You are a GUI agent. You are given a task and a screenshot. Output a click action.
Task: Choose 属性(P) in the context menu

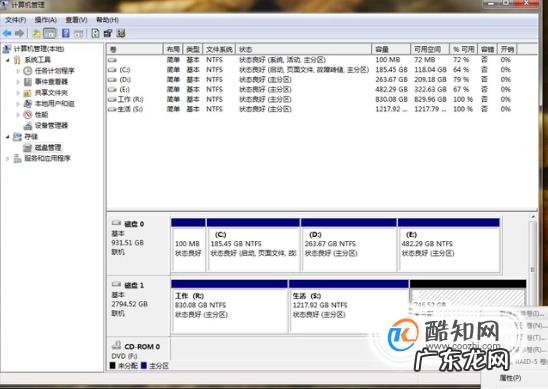(x=511, y=378)
